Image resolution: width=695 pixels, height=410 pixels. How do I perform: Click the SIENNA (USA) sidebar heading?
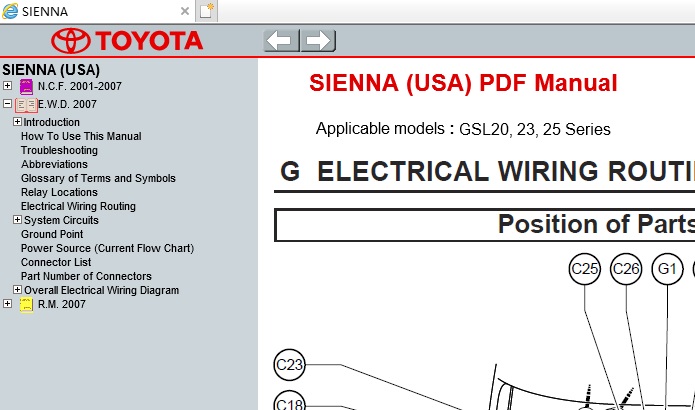click(x=51, y=70)
